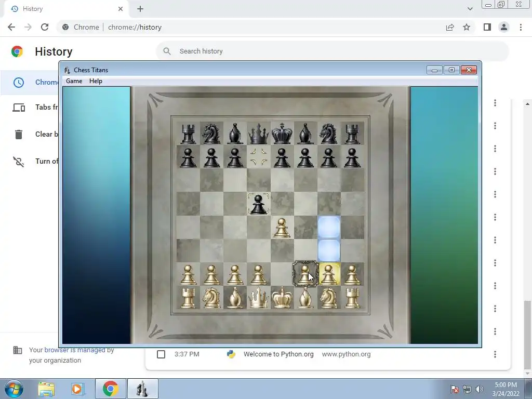Select the white queen piece
Viewport: 532px width, 399px height.
(x=259, y=298)
